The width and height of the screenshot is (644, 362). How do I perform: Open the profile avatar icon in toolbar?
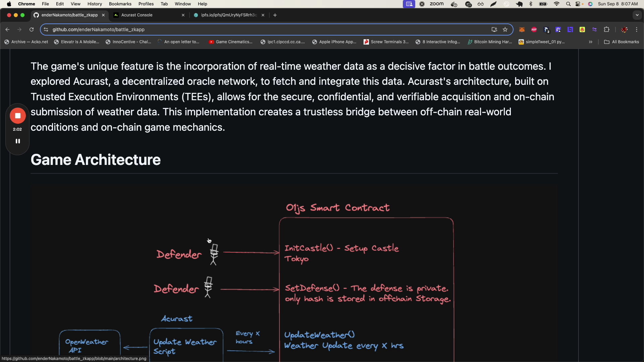624,29
